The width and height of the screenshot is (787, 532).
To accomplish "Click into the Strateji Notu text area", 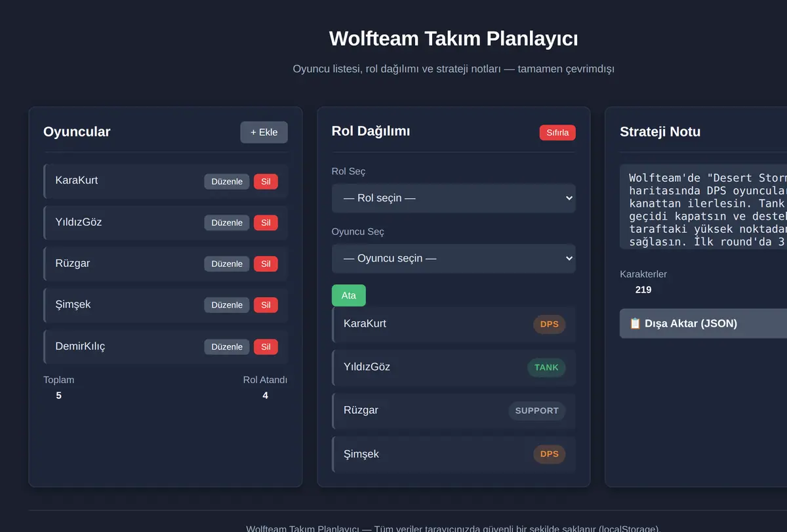I will pos(703,207).
